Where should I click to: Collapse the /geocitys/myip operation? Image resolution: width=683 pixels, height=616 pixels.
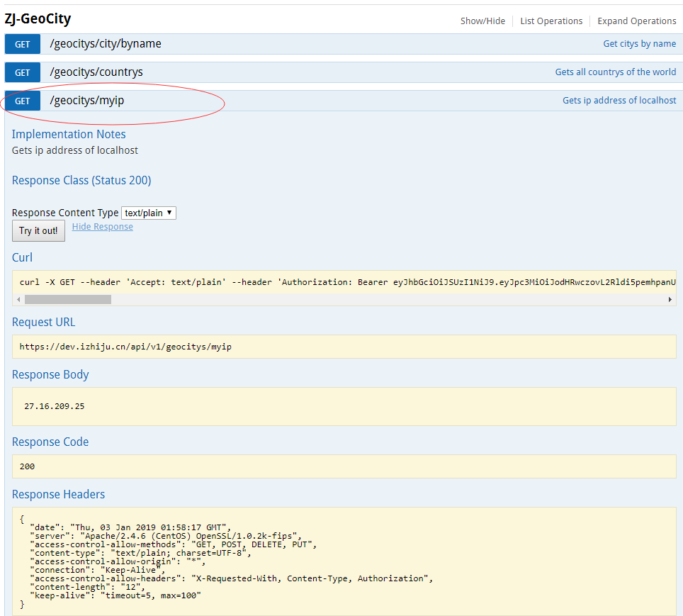pyautogui.click(x=86, y=100)
